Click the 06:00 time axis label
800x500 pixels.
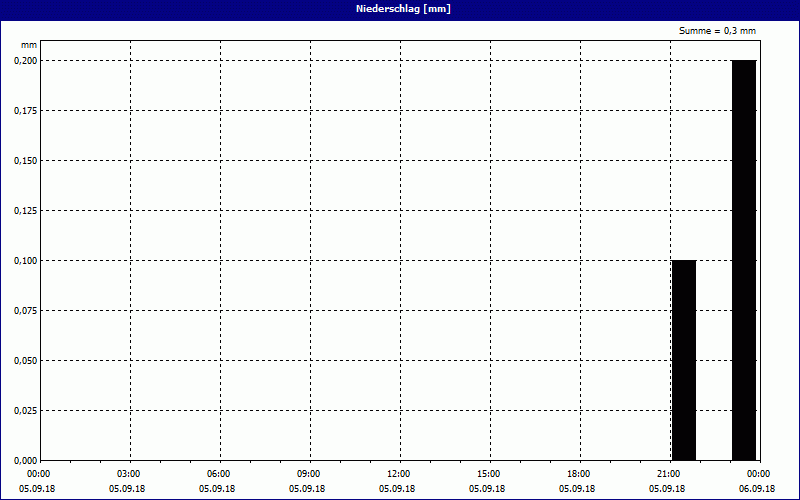[218, 473]
